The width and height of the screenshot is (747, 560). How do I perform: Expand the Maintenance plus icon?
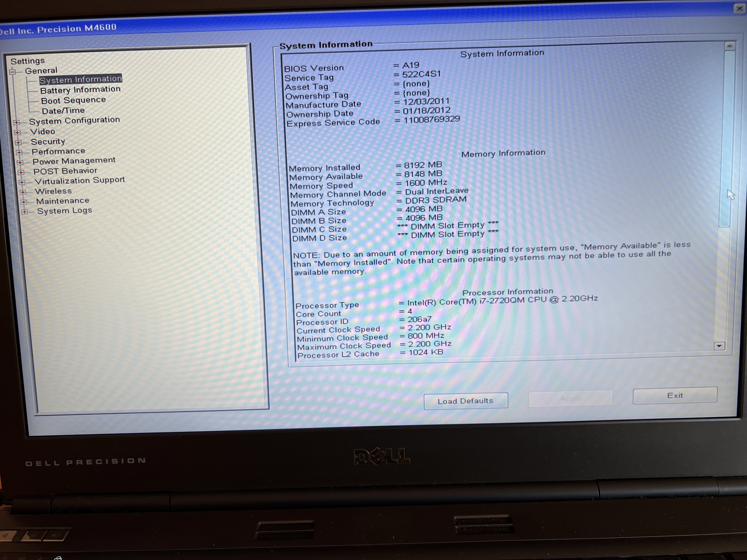[x=23, y=202]
